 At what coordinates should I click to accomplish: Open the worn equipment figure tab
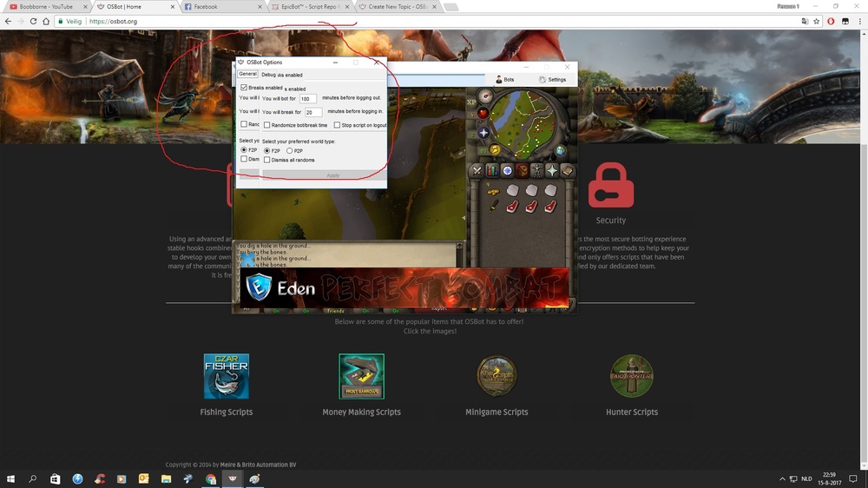tap(537, 171)
